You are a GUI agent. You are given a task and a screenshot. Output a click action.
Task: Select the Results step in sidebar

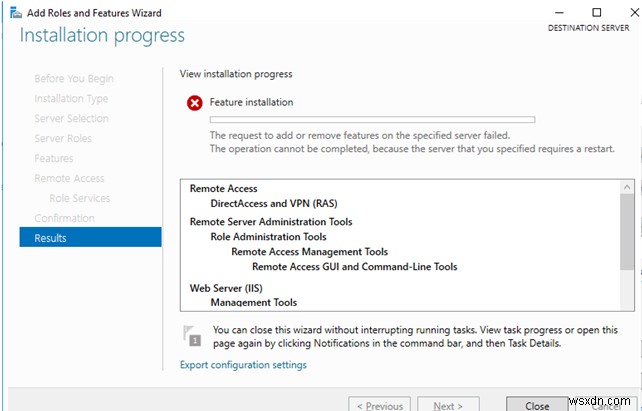click(x=50, y=238)
